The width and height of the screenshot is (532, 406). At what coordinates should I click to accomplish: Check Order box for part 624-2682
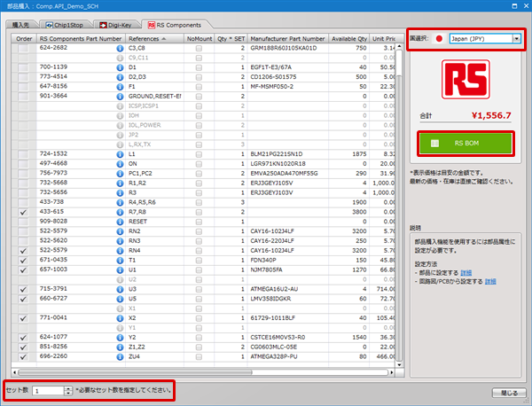tap(23, 48)
